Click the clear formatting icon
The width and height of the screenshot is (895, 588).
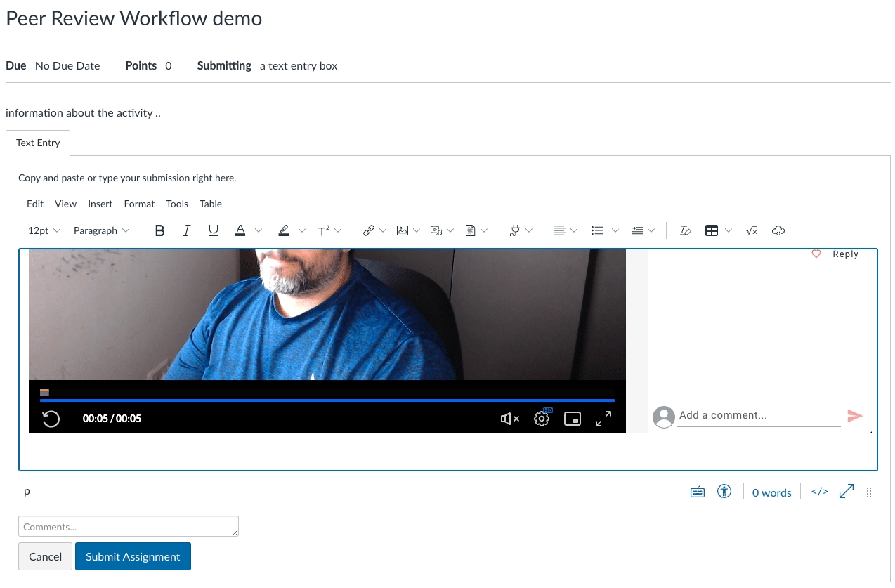pyautogui.click(x=685, y=230)
